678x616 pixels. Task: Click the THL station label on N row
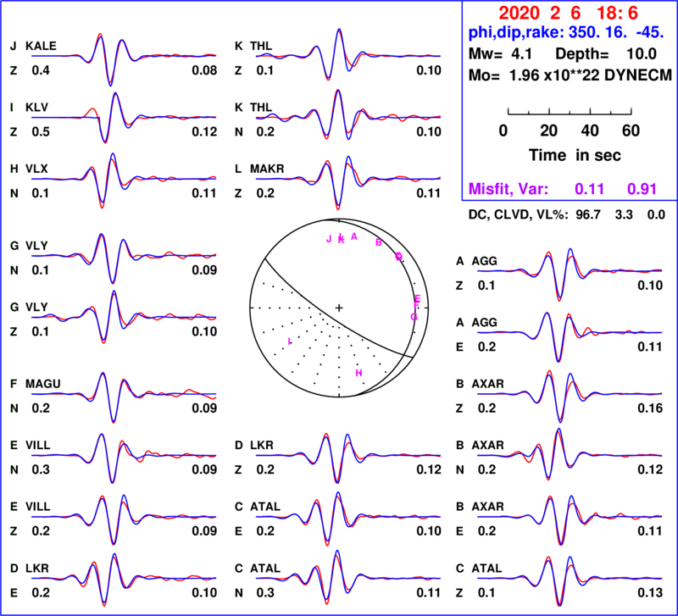(x=261, y=108)
